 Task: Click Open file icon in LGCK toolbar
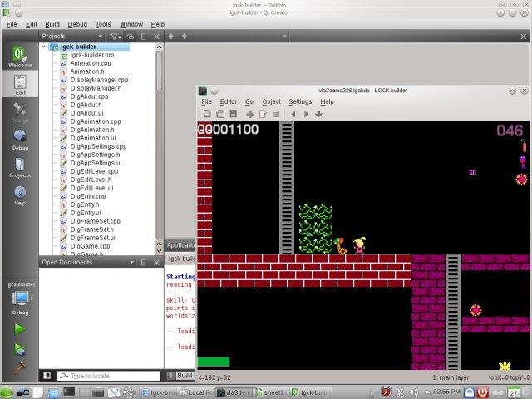coord(220,114)
